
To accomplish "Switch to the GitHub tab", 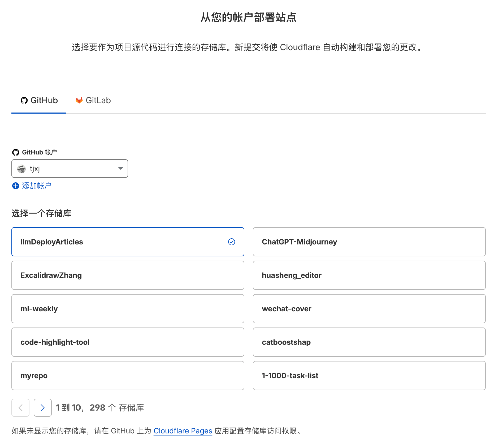I will (x=39, y=100).
